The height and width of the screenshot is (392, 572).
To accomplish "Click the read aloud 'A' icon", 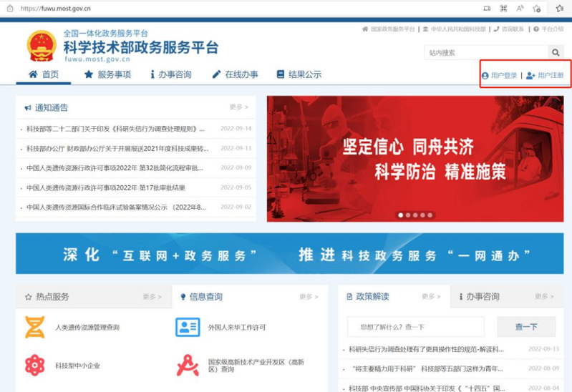I will click(x=520, y=8).
